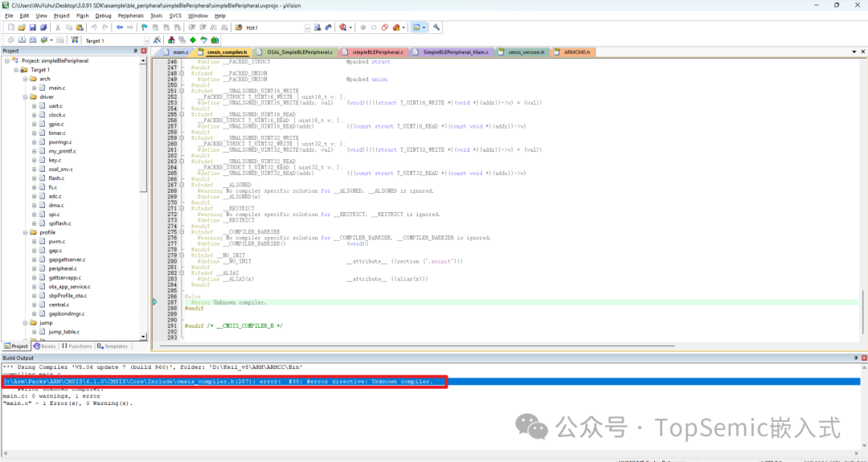Click the editor horizontal scrollbar
This screenshot has height=462, width=868.
417,345
